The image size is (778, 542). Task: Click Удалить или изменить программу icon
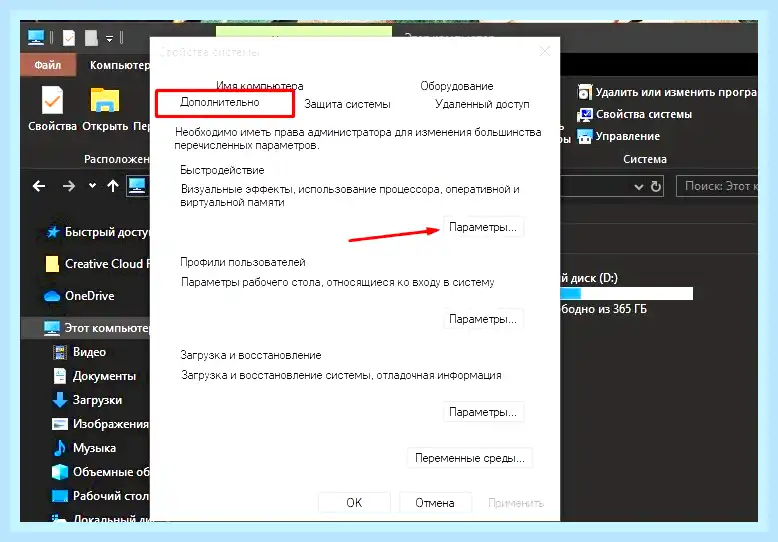click(584, 92)
